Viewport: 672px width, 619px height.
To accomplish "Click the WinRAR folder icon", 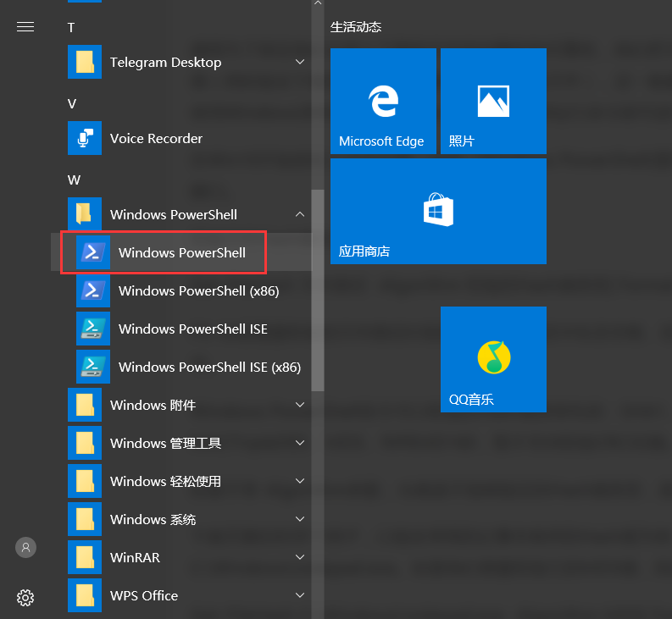I will coord(85,557).
